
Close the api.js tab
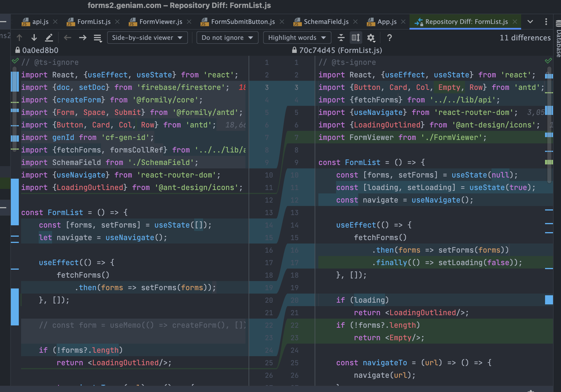pos(56,22)
